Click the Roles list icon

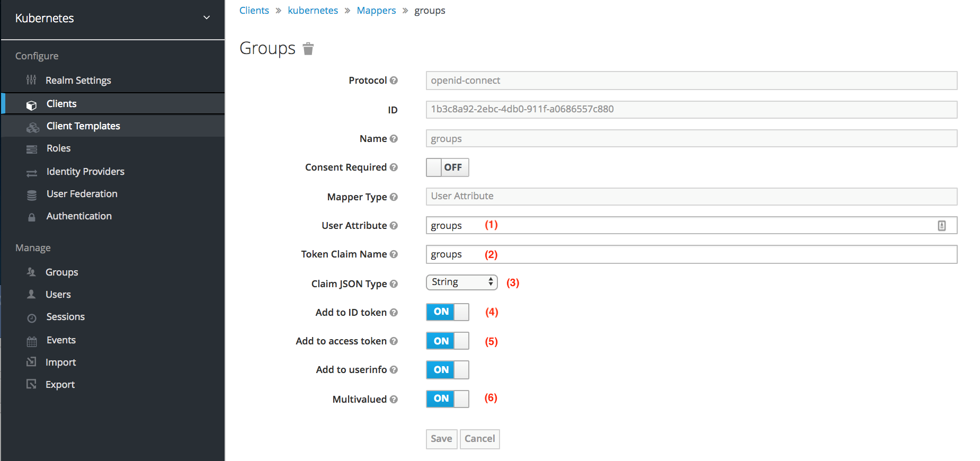[32, 149]
